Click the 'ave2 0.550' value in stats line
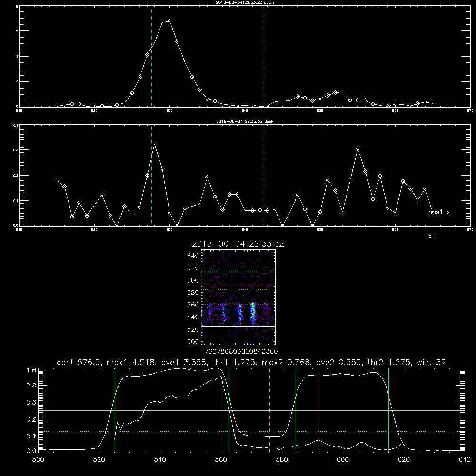 point(339,362)
